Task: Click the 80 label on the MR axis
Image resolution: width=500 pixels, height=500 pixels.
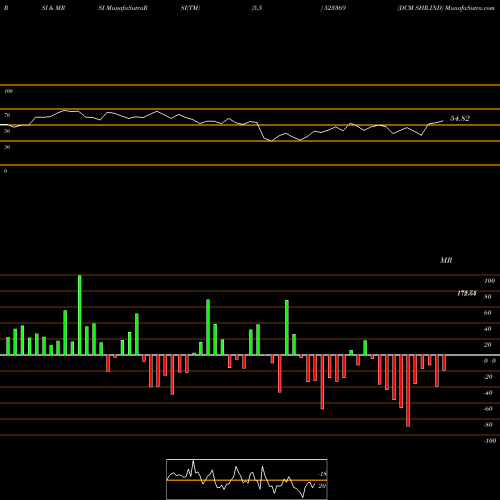Action: (488, 297)
